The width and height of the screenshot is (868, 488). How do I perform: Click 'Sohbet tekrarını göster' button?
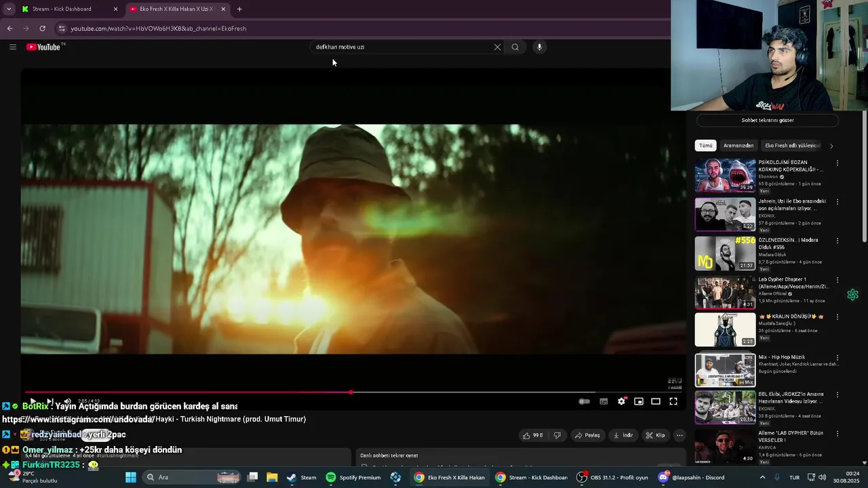click(x=768, y=120)
